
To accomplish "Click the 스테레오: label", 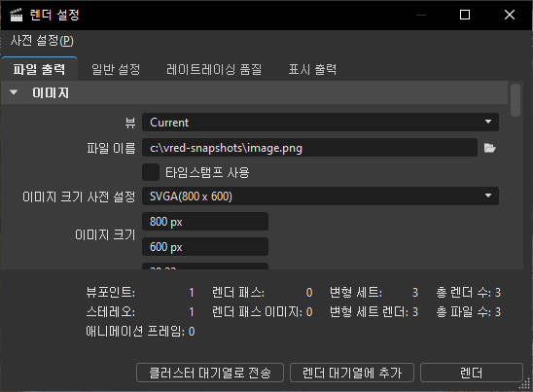I will (x=110, y=312).
